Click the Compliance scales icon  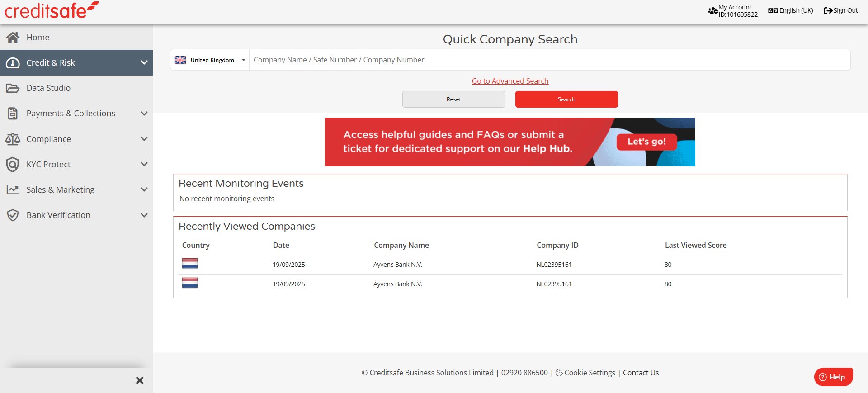[13, 139]
